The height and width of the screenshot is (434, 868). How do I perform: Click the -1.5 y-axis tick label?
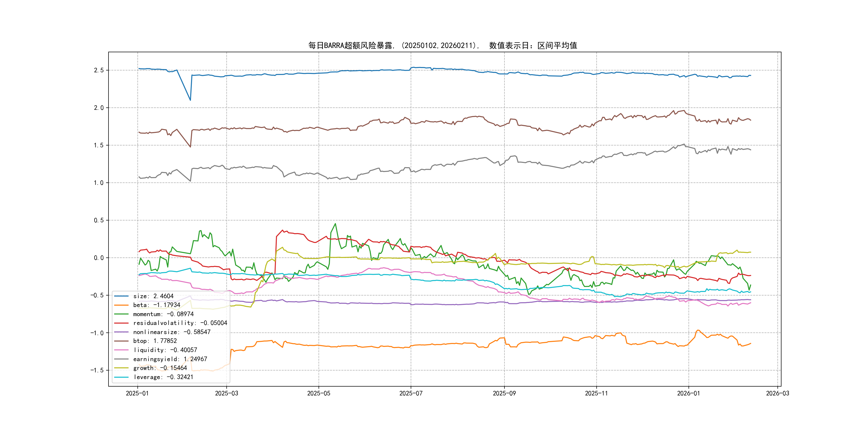(x=97, y=370)
